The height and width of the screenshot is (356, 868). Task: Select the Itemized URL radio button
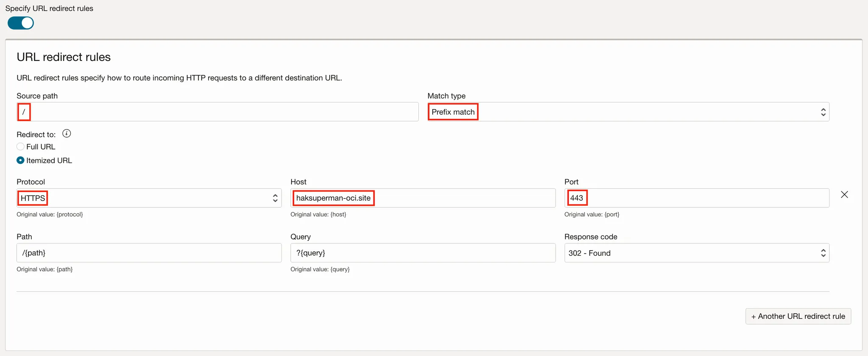click(20, 160)
